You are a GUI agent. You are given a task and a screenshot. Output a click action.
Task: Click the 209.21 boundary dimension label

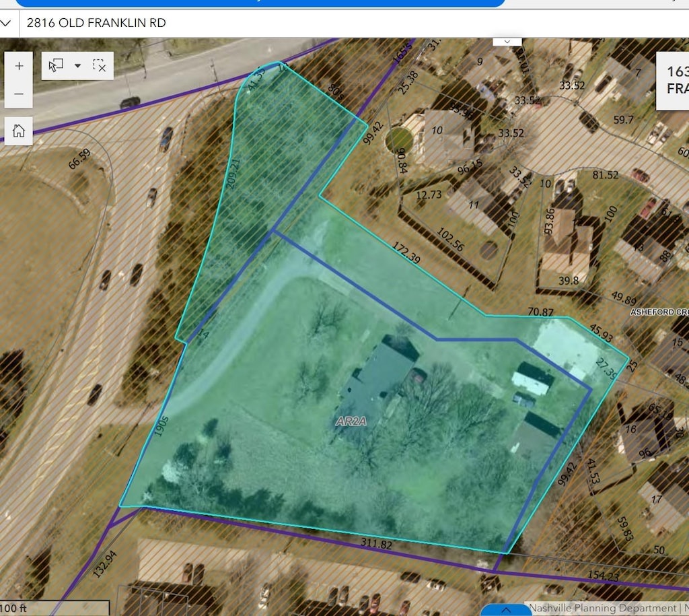(233, 174)
